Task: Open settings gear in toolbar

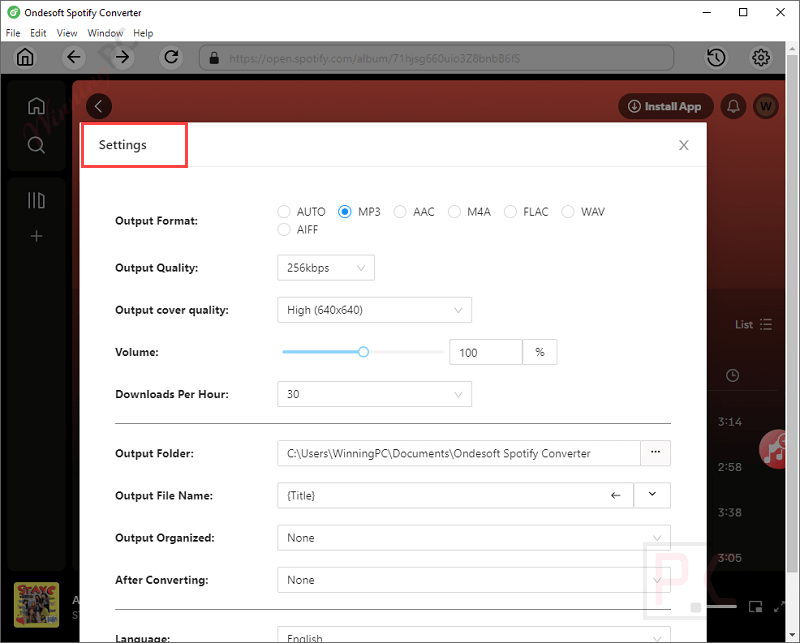Action: tap(761, 58)
